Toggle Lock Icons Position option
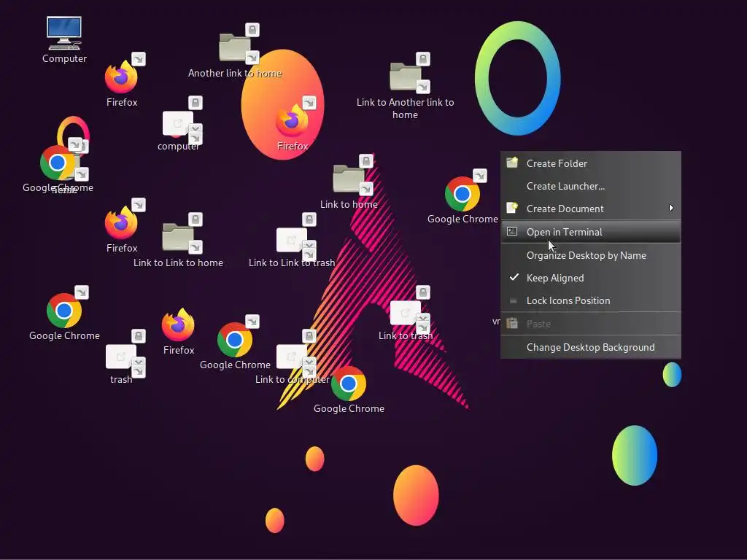Screen dimensions: 747x560 (591, 301)
